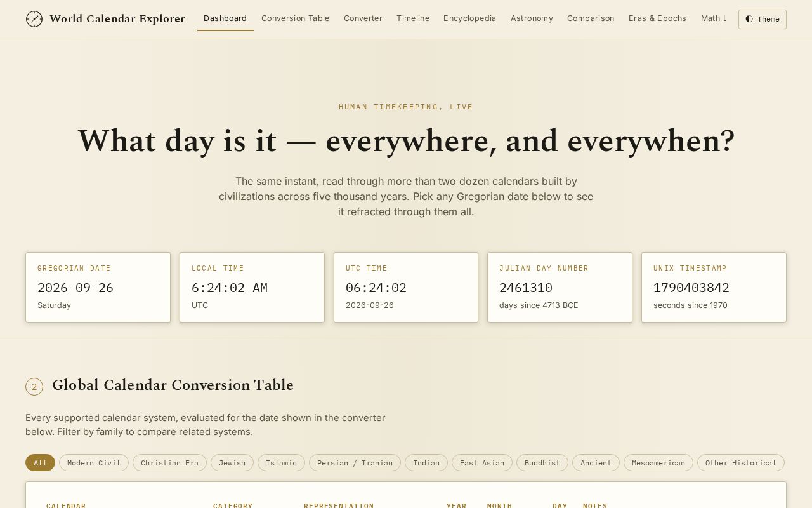Click the Representation column header
The width and height of the screenshot is (812, 508).
339,505
